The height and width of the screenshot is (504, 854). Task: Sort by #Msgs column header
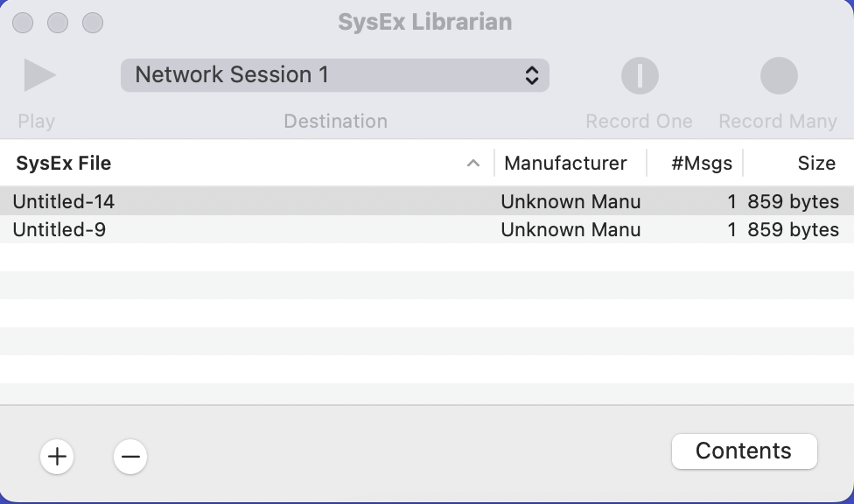point(702,163)
